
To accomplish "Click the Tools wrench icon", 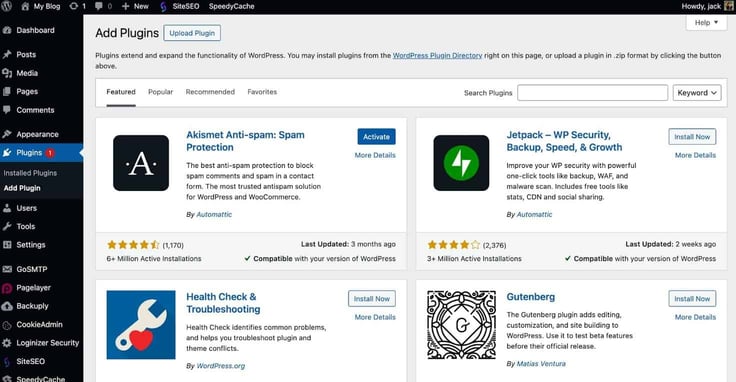I will coord(7,226).
